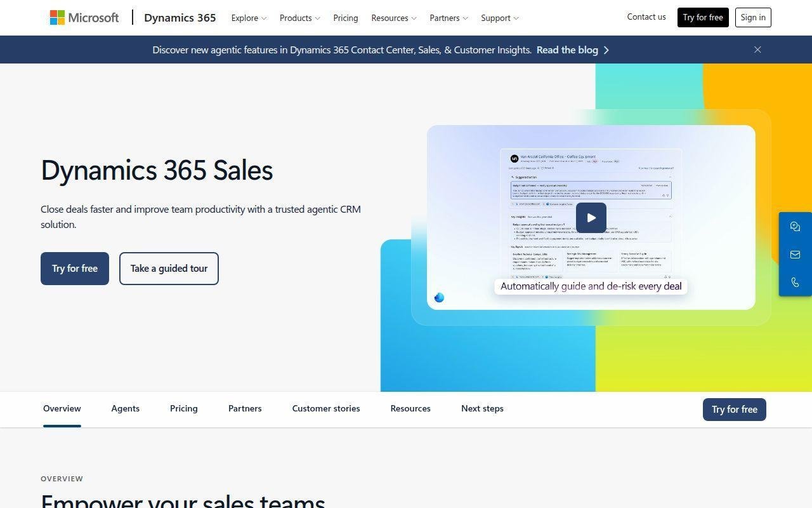Jump to the Next steps tab

point(482,408)
